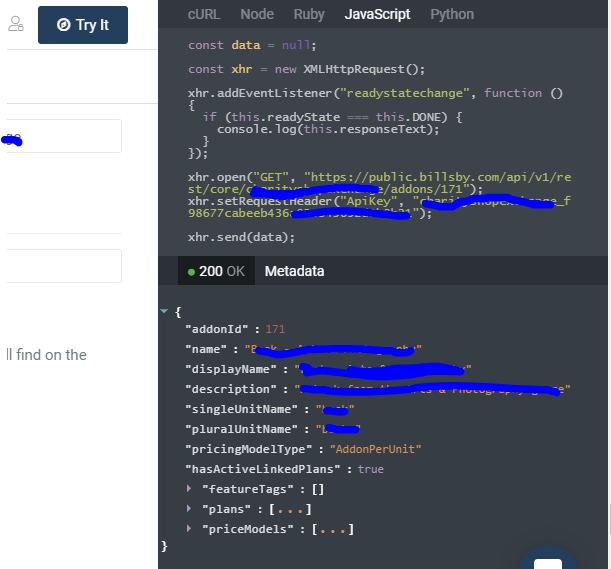Expand the priceModels array
Image resolution: width=611 pixels, height=569 pixels.
[x=189, y=528]
